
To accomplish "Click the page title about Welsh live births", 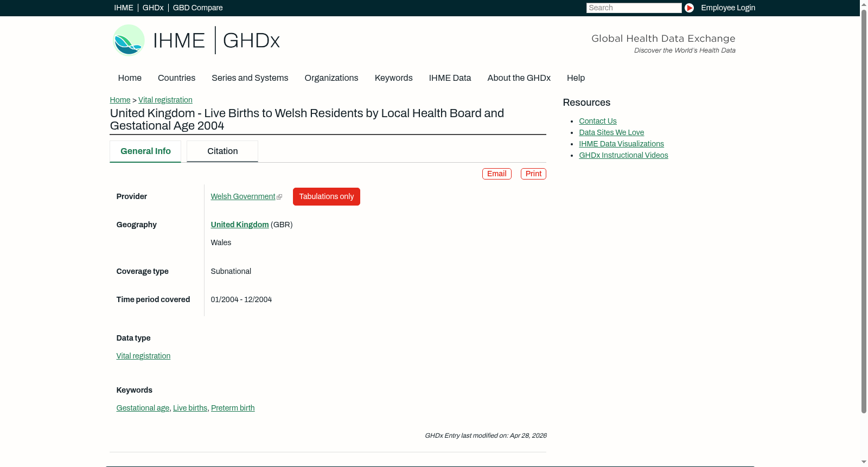I will point(307,119).
